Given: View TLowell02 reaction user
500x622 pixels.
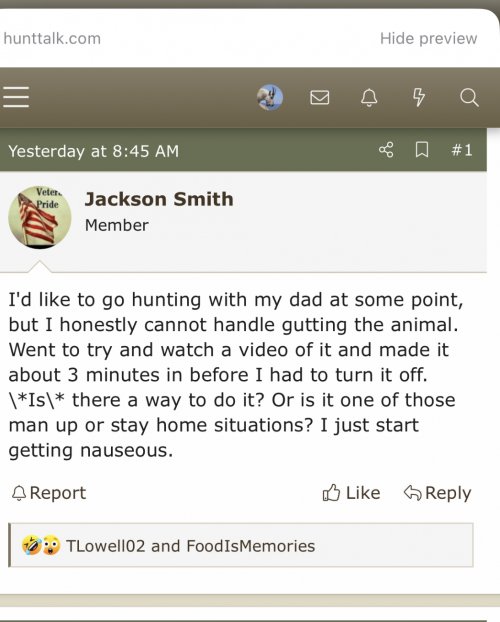Looking at the screenshot, I should coord(106,546).
